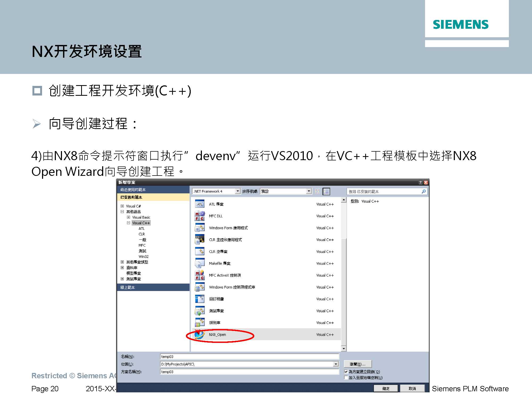This screenshot has height=399, width=532.
Task: Expand the Visual C# tree node
Action: coord(122,206)
